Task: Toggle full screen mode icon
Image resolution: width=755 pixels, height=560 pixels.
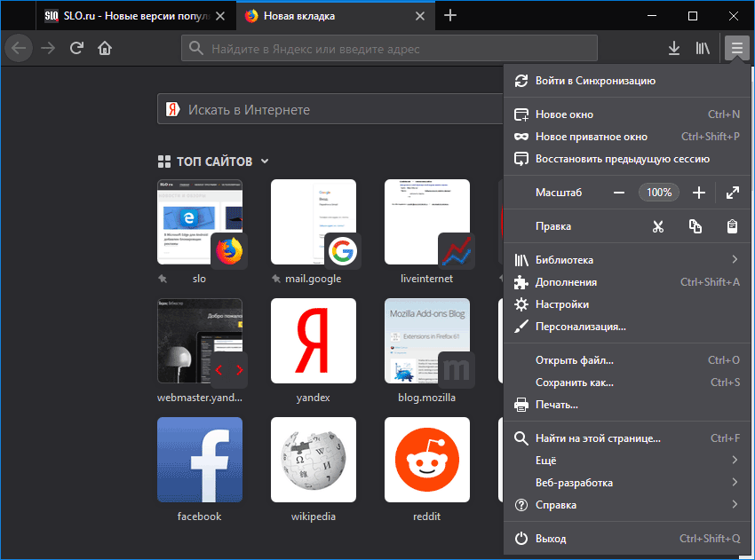Action: 733,193
